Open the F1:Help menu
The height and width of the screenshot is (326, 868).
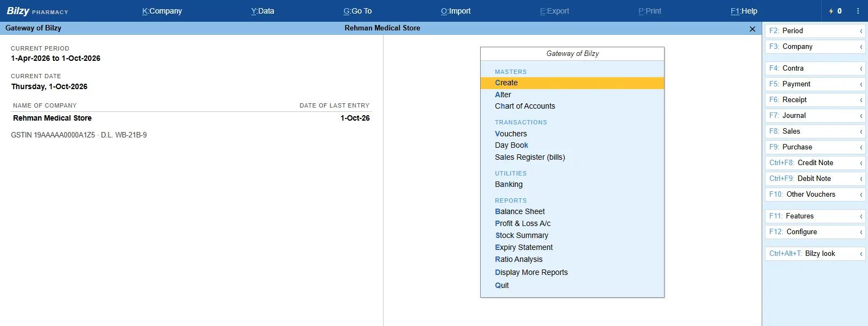point(744,11)
